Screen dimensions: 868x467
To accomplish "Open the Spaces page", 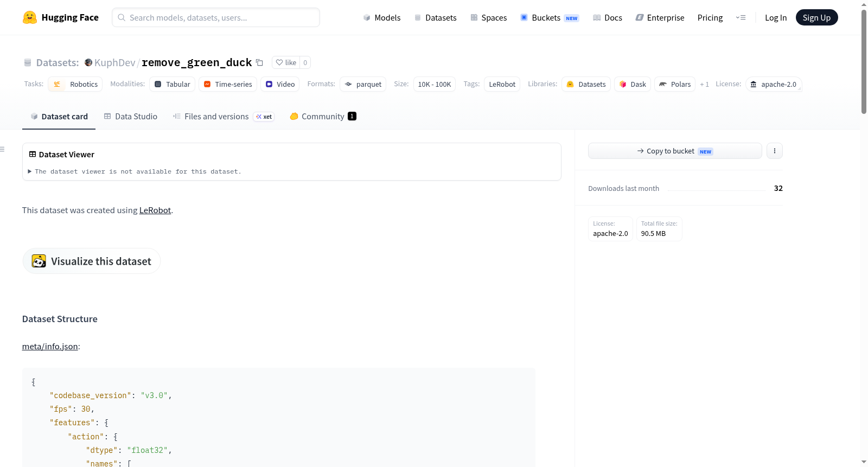I will point(489,17).
